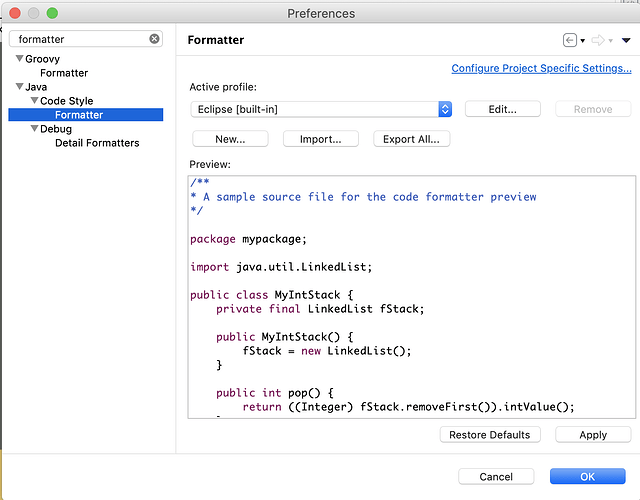640x500 pixels.
Task: Click Restore Defaults button
Action: pyautogui.click(x=490, y=435)
